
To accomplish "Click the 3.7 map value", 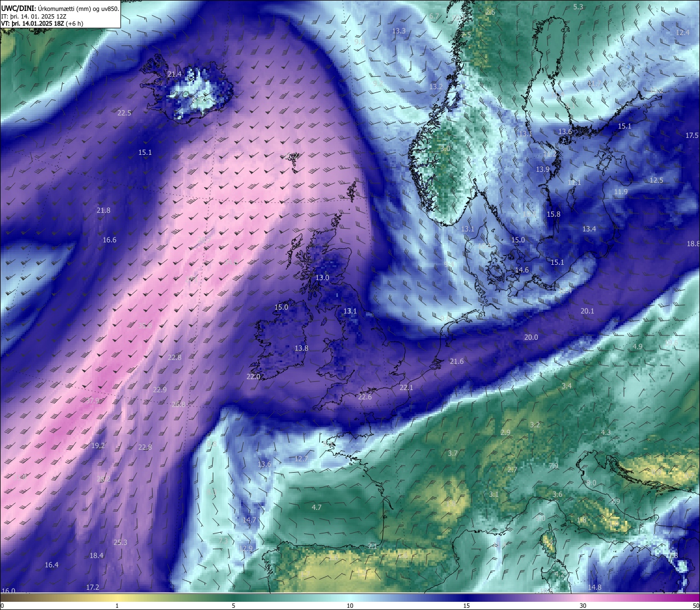I will [453, 453].
